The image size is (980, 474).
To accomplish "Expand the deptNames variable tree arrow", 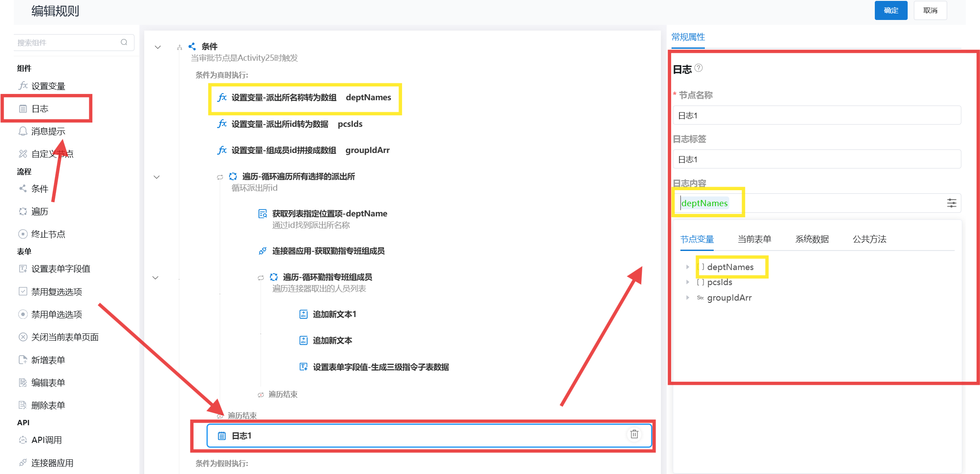I will coord(688,267).
